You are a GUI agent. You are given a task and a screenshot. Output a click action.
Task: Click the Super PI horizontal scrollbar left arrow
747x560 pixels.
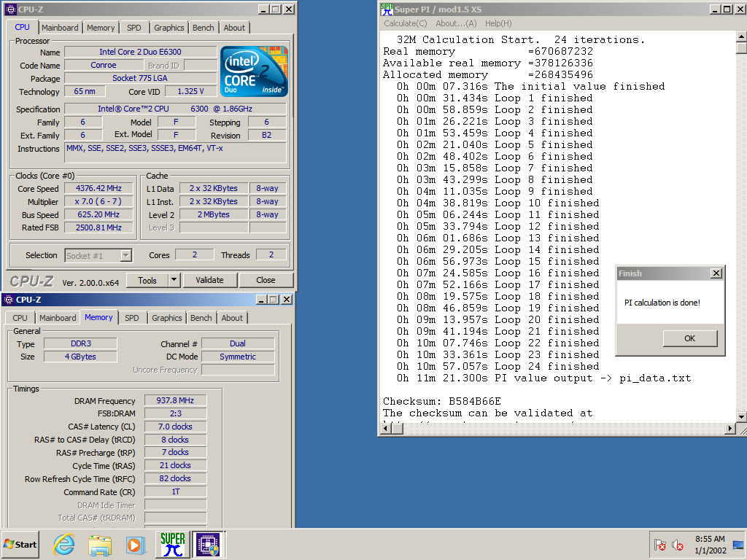point(387,429)
